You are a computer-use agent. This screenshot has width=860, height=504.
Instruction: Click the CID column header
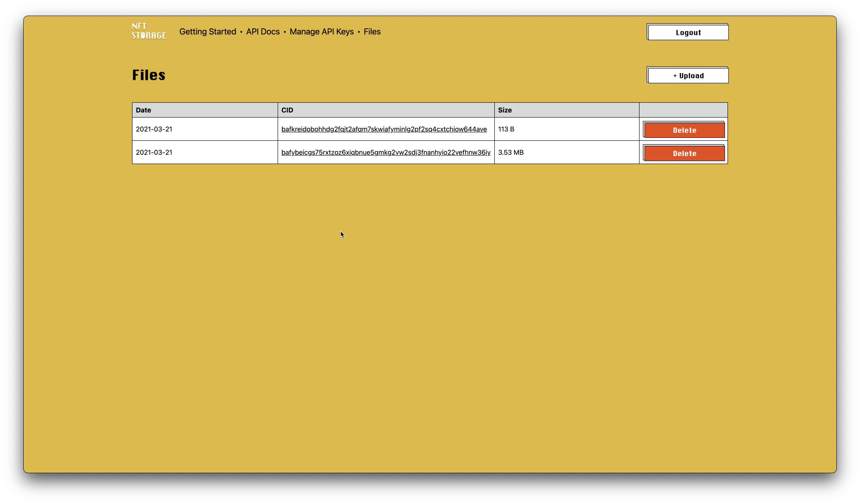pos(386,110)
